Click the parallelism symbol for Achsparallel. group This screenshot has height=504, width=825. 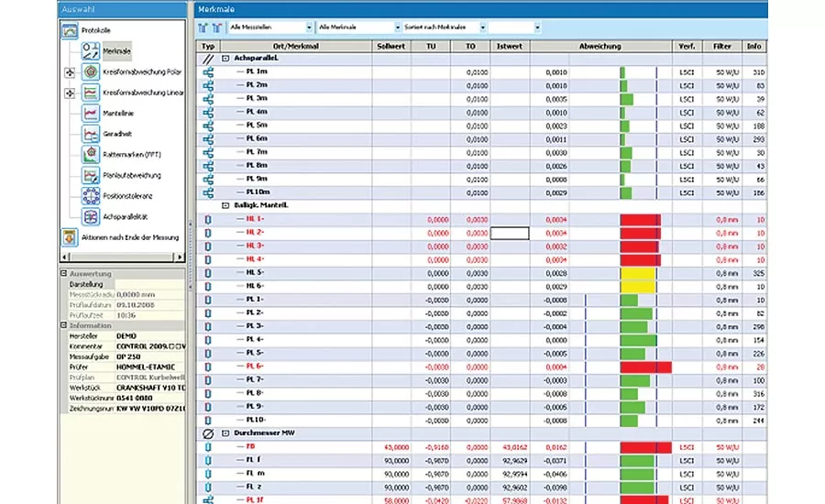coord(208,59)
